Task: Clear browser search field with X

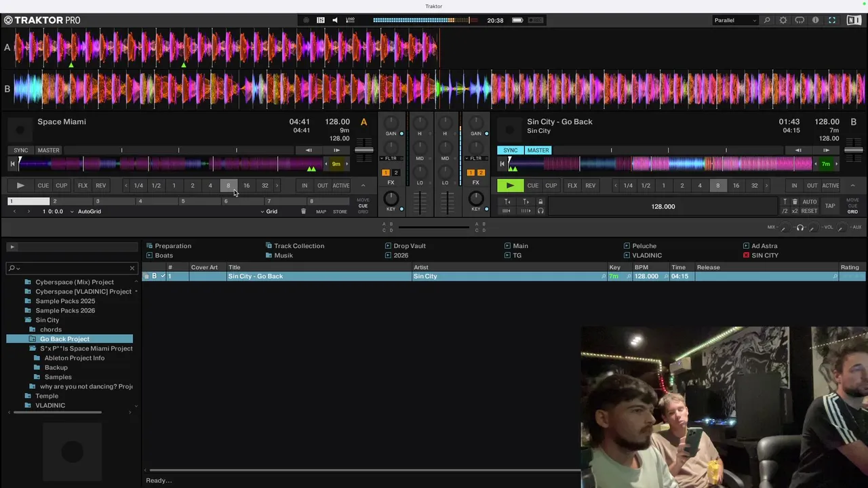Action: [x=132, y=268]
